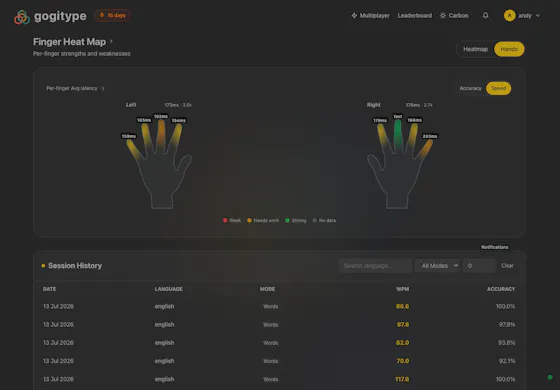Click info icon beside Per-finger Avg latency

point(103,89)
